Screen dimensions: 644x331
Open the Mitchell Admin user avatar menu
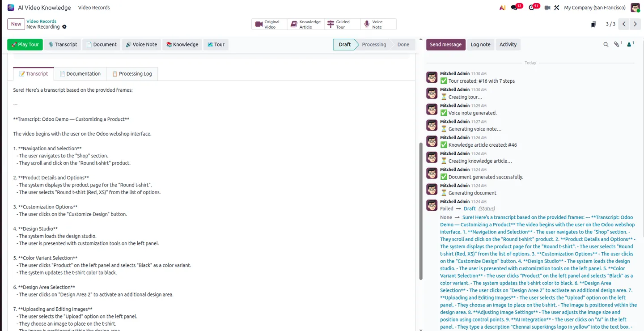[x=635, y=8]
